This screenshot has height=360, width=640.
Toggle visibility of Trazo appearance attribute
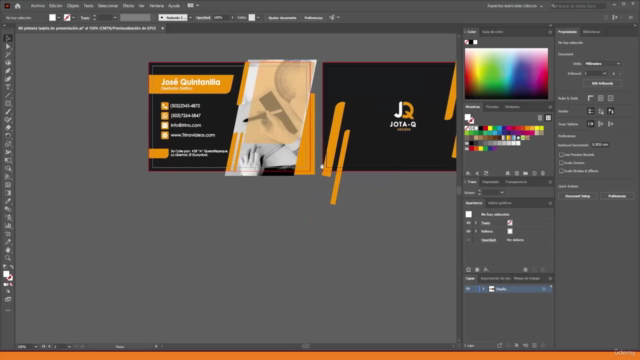[x=468, y=223]
